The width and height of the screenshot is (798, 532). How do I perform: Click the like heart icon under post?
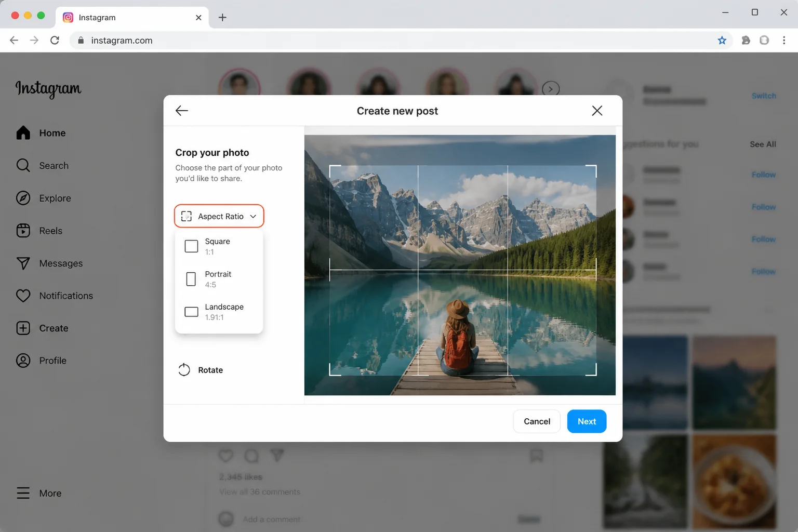225,456
